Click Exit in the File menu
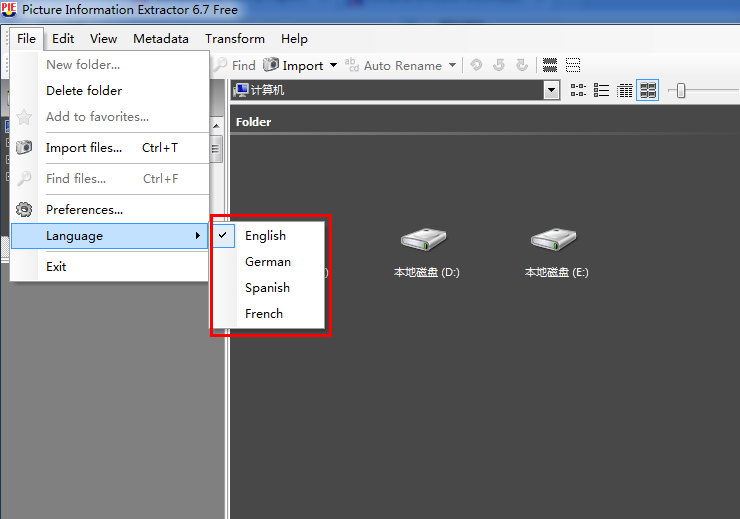Screen dimensions: 740x519 coord(109,267)
